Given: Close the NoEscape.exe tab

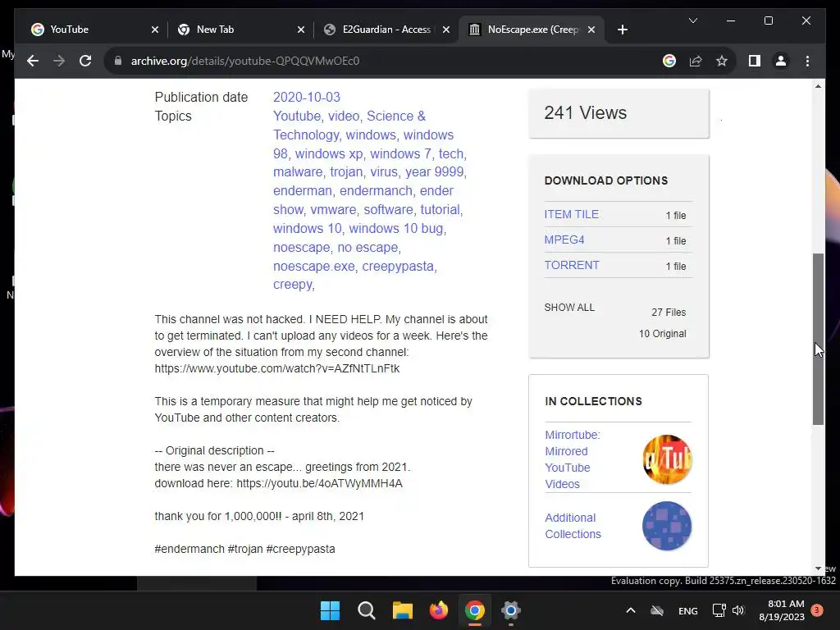Looking at the screenshot, I should pyautogui.click(x=591, y=30).
